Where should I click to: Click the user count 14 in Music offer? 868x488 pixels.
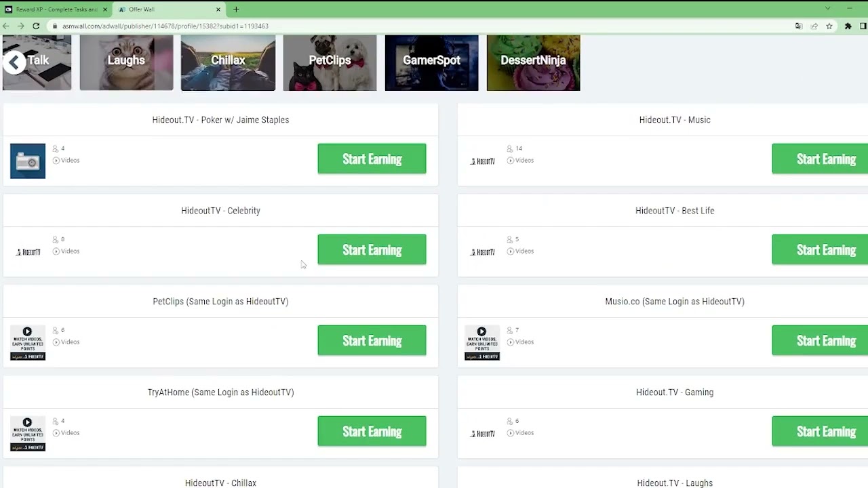(x=519, y=148)
